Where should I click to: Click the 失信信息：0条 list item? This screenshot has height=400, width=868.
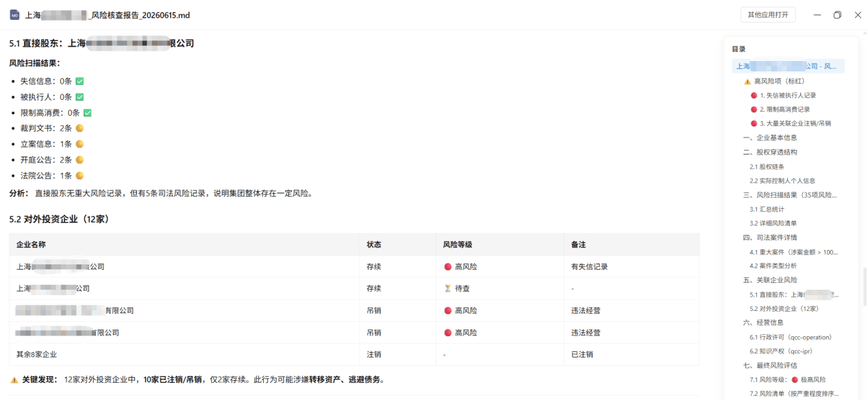(51, 81)
